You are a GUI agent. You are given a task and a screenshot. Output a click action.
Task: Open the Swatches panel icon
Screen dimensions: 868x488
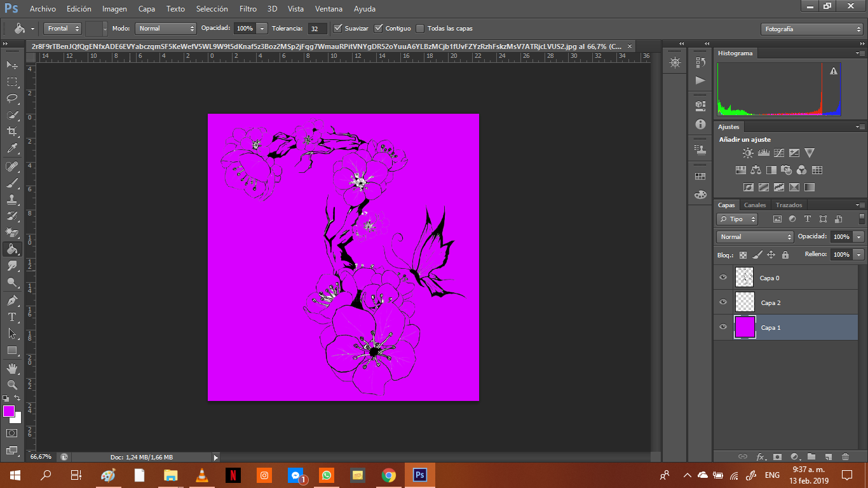coord(700,177)
